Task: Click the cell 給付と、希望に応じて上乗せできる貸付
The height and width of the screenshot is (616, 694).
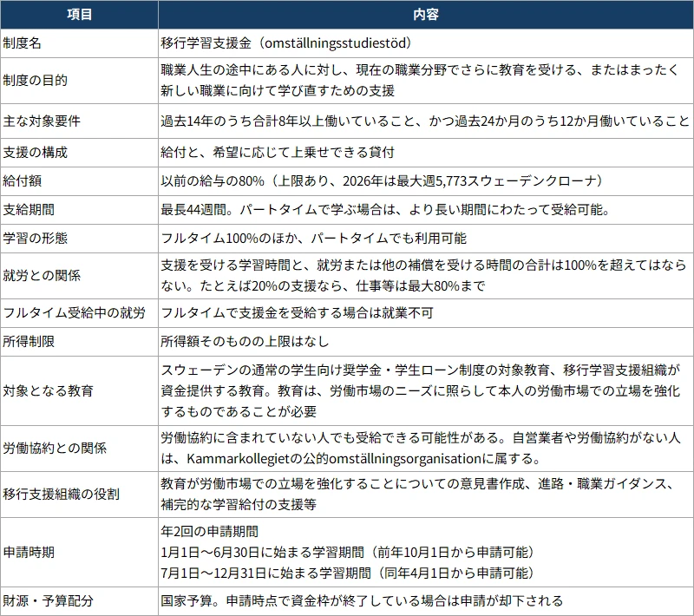Action: pyautogui.click(x=426, y=153)
